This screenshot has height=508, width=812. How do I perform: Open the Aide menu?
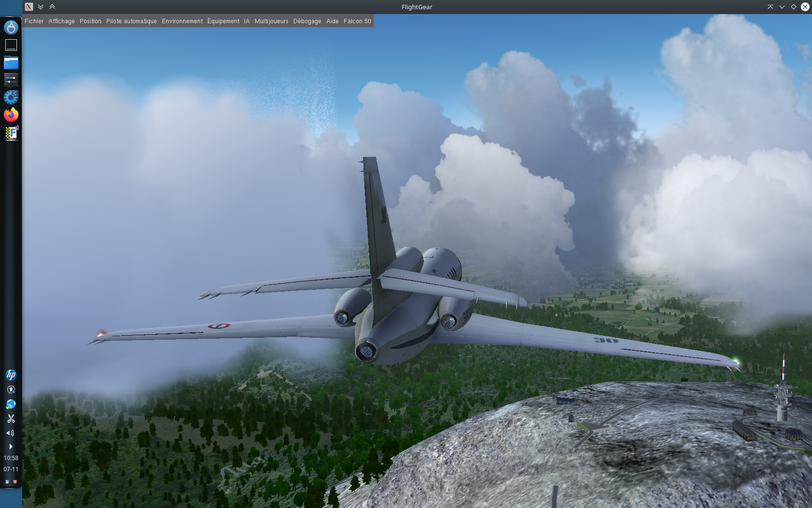pyautogui.click(x=332, y=21)
